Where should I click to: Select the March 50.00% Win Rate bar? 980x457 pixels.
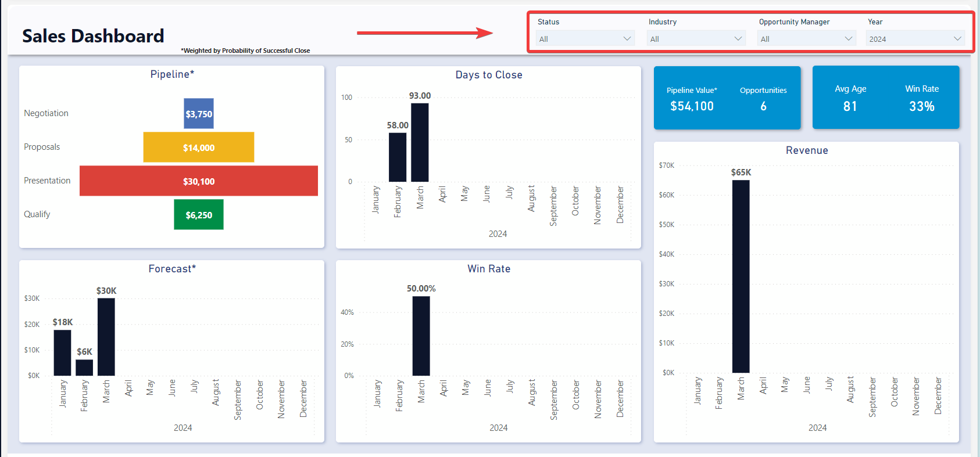(421, 336)
